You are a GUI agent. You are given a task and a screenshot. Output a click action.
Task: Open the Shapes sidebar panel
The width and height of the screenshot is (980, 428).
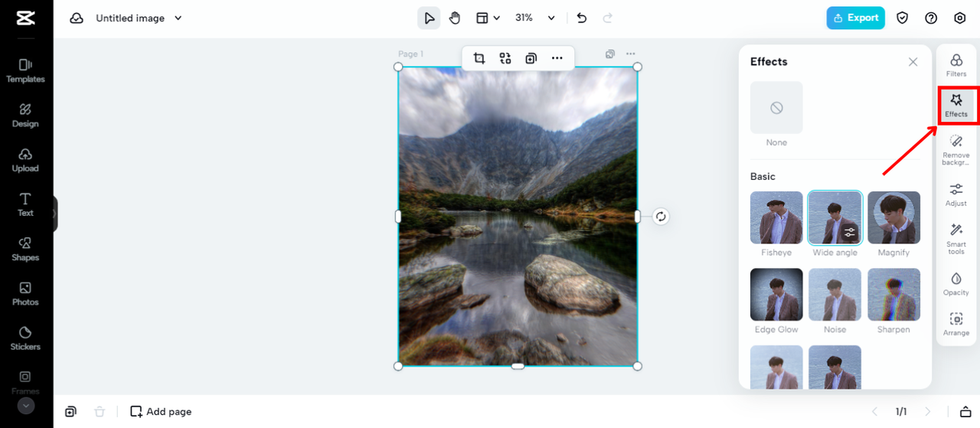coord(25,249)
